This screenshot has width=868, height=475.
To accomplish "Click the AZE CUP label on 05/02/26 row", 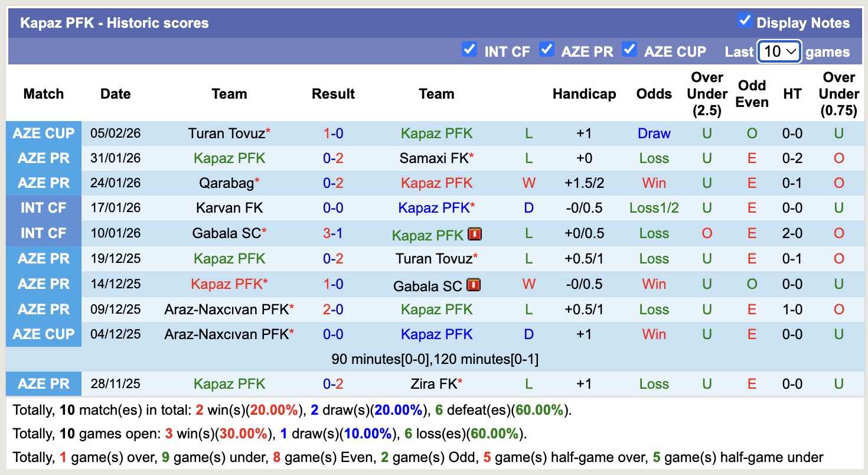I will pyautogui.click(x=44, y=134).
